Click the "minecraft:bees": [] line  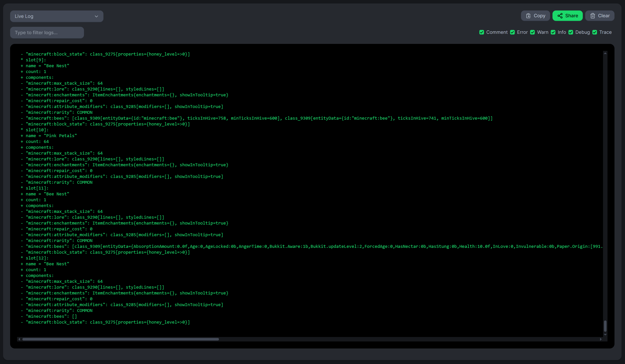[x=49, y=316]
